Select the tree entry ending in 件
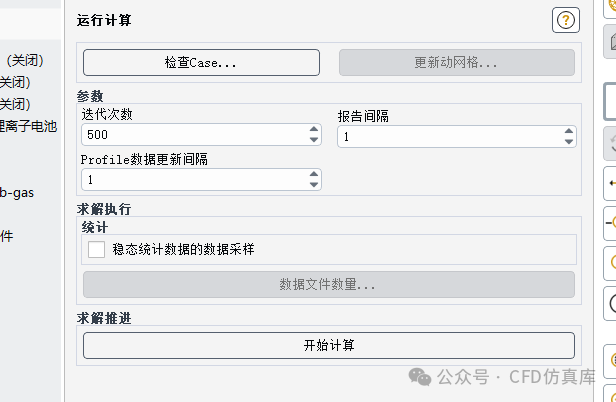The width and height of the screenshot is (616, 402). click(7, 236)
